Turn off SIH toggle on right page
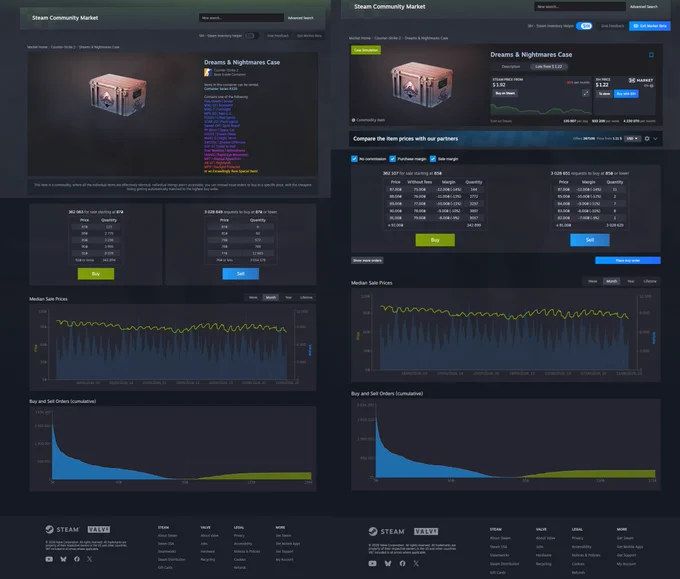Viewport: 680px width, 579px height. point(584,26)
